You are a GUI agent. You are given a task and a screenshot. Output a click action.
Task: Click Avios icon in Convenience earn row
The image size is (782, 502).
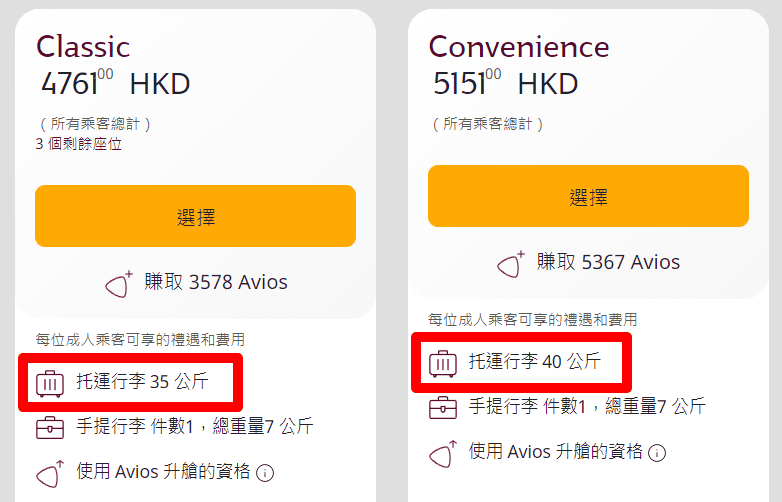[512, 263]
